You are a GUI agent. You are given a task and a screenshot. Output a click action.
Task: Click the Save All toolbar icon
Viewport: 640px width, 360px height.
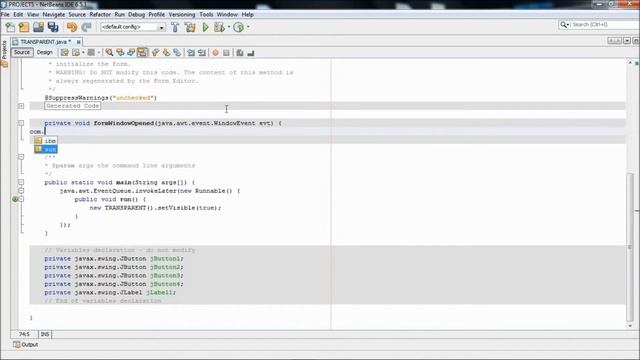coord(53,27)
